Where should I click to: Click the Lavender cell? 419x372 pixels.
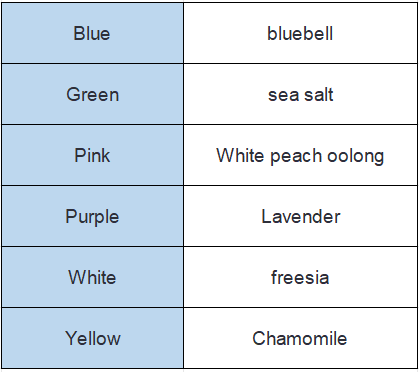click(x=300, y=216)
